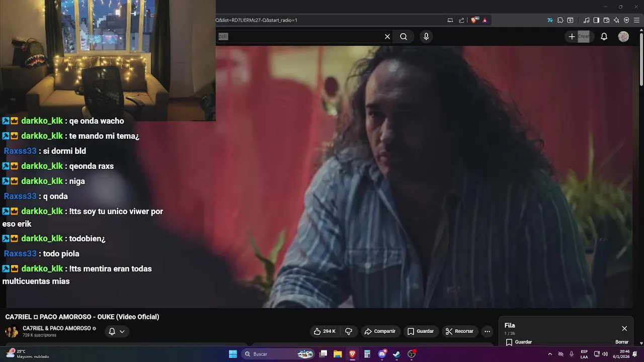Image resolution: width=644 pixels, height=362 pixels.
Task: Open the subscription notification bell dropdown
Action: click(x=117, y=331)
